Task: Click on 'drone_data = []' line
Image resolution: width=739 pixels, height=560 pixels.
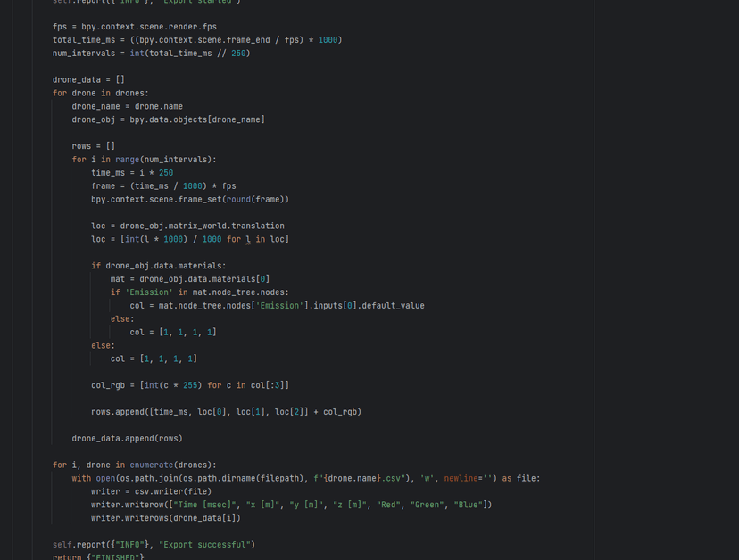Action: point(88,79)
